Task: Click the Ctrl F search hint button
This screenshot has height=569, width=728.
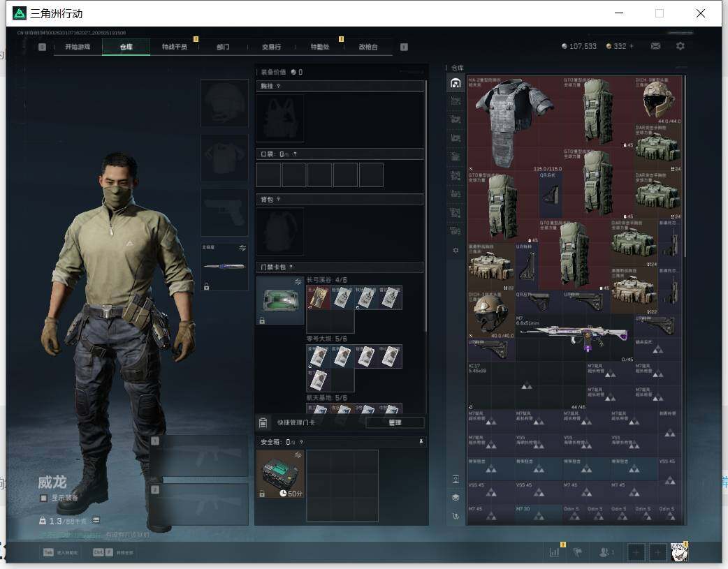Action: coord(112,552)
